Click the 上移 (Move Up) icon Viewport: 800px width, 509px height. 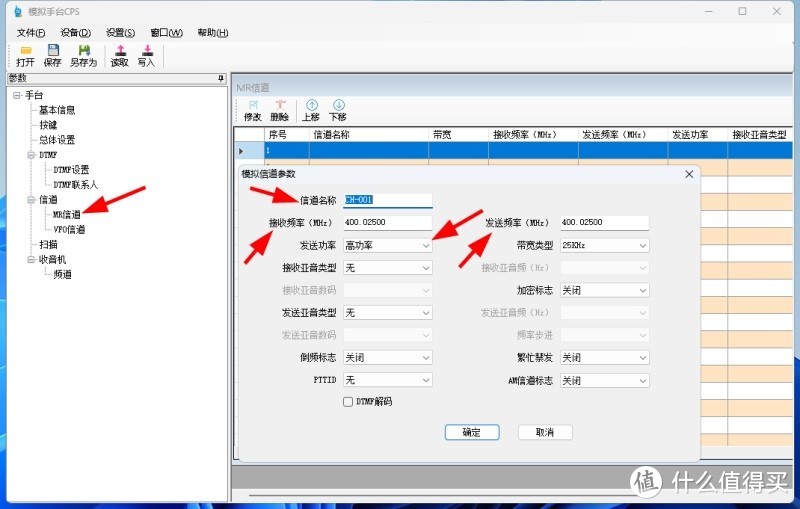[x=311, y=109]
